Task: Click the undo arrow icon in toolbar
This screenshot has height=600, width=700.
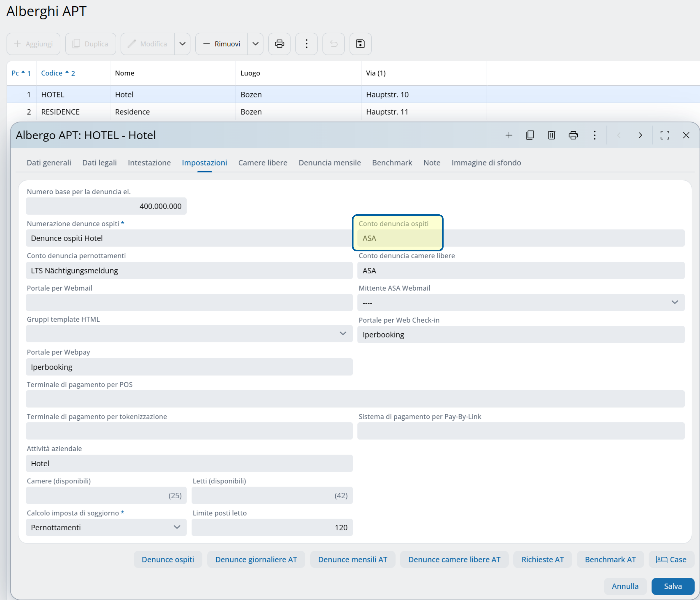Action: click(x=333, y=44)
